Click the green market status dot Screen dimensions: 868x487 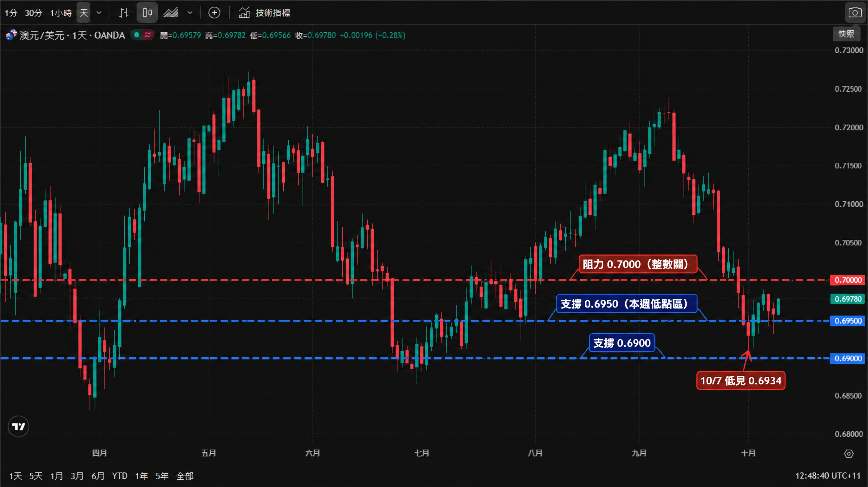pos(136,35)
